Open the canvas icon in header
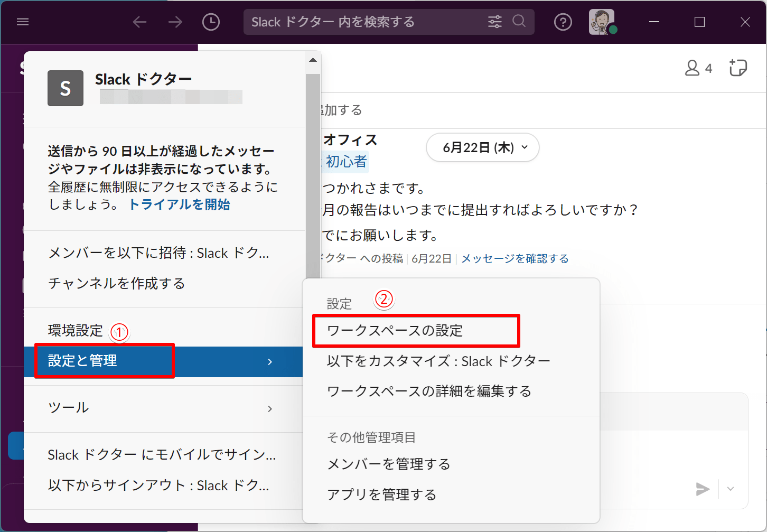The height and width of the screenshot is (532, 767). 738,68
